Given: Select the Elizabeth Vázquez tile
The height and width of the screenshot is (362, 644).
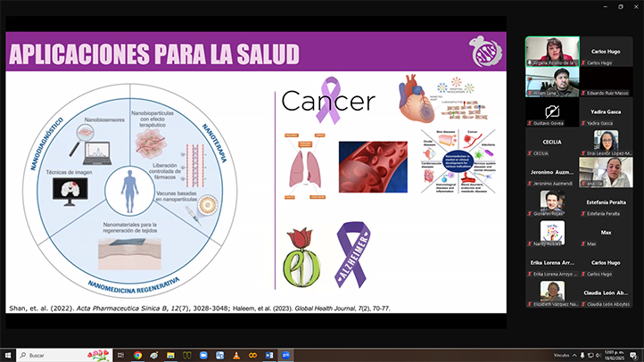Looking at the screenshot, I should tap(552, 293).
